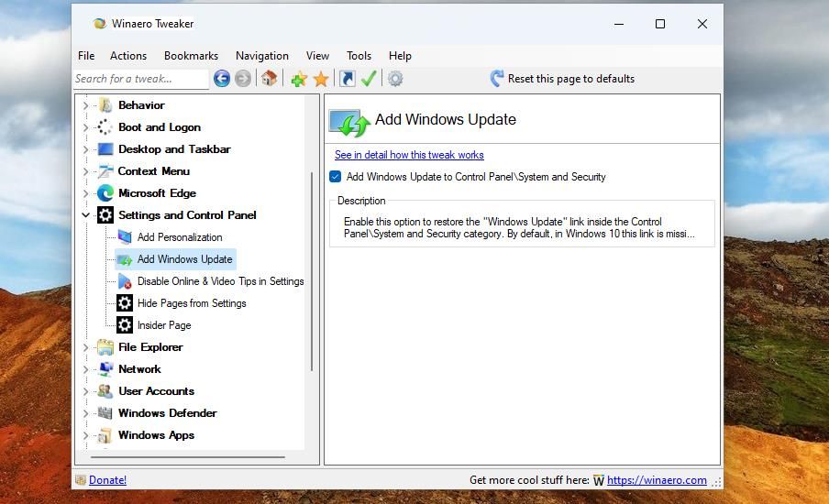The height and width of the screenshot is (504, 829).
Task: Click the blue reset arrow icon
Action: click(x=496, y=79)
